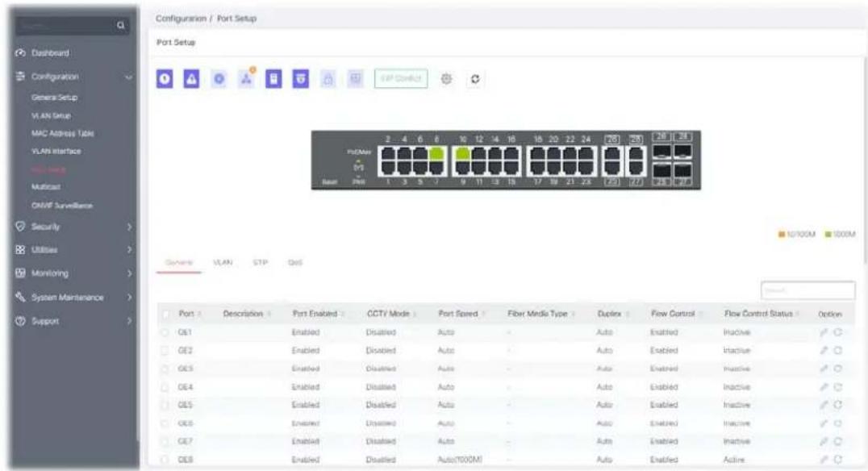Click the clock icon in the toolbar
This screenshot has height=471, width=868.
pyautogui.click(x=165, y=79)
